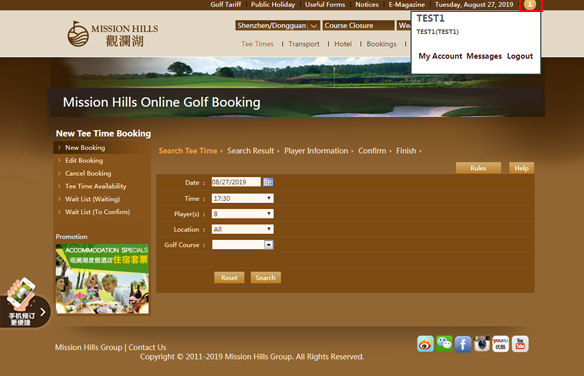The image size is (584, 376).
Task: Visit the Facebook page icon
Action: click(x=463, y=344)
